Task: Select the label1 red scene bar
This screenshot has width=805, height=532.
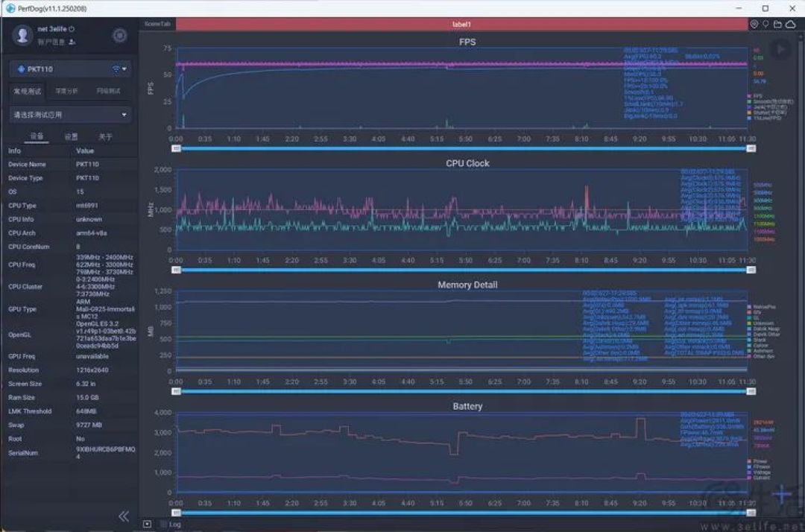Action: pos(461,24)
